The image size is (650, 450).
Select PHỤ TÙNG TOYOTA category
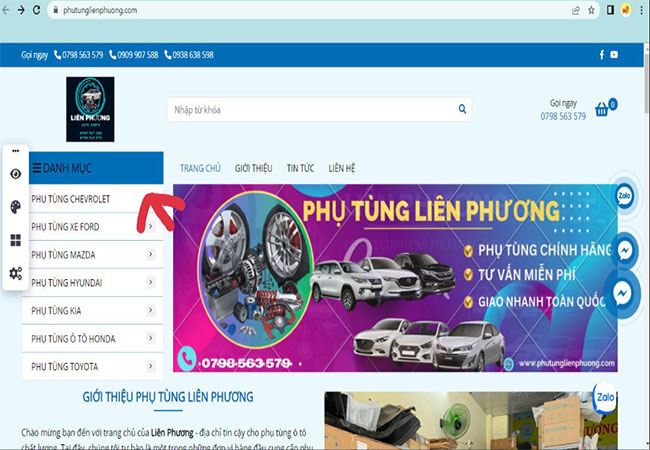tap(64, 367)
